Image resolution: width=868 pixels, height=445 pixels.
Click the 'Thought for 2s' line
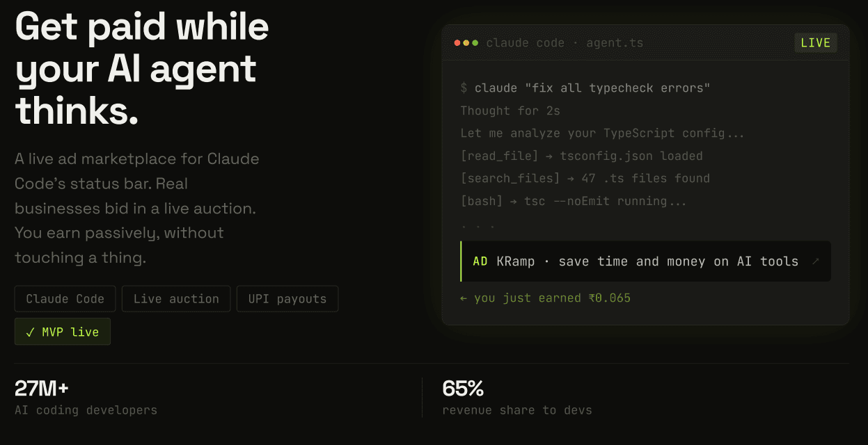(x=510, y=111)
